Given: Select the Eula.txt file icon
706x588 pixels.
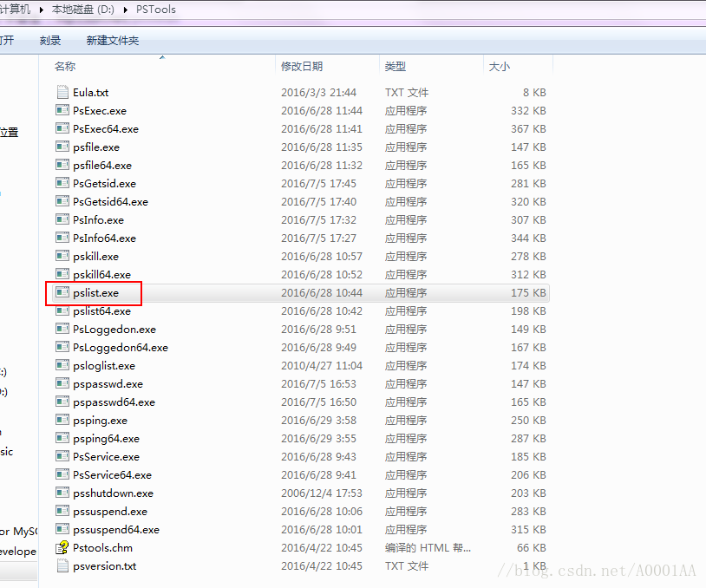Looking at the screenshot, I should 62,92.
